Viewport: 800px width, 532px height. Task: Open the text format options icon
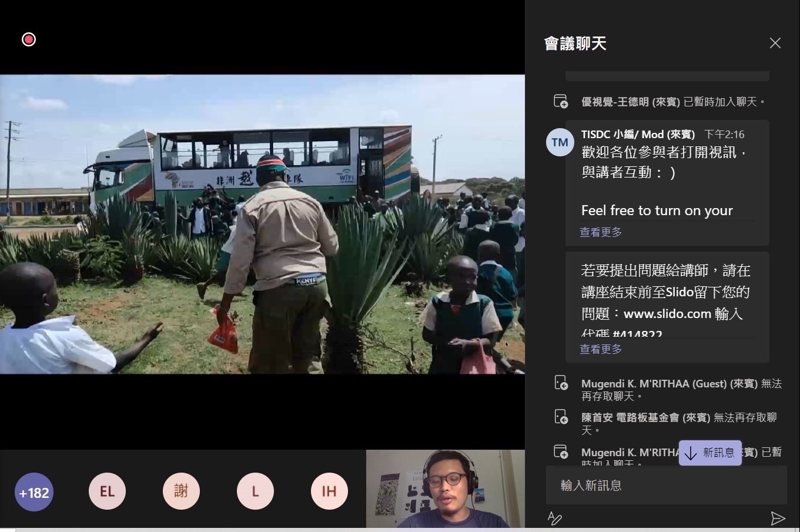554,518
